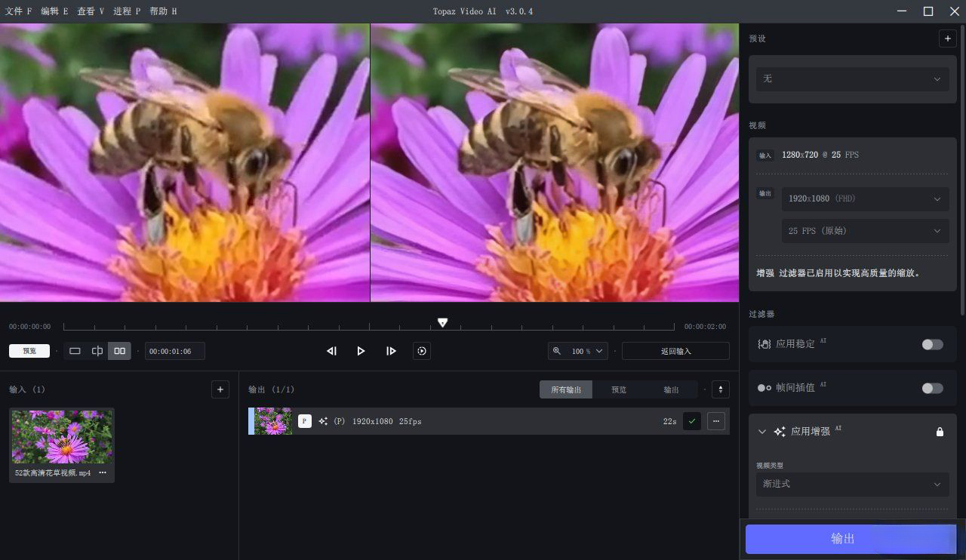966x560 pixels.
Task: Open the 1920x1080 (FHD) output resolution dropdown
Action: tap(865, 198)
